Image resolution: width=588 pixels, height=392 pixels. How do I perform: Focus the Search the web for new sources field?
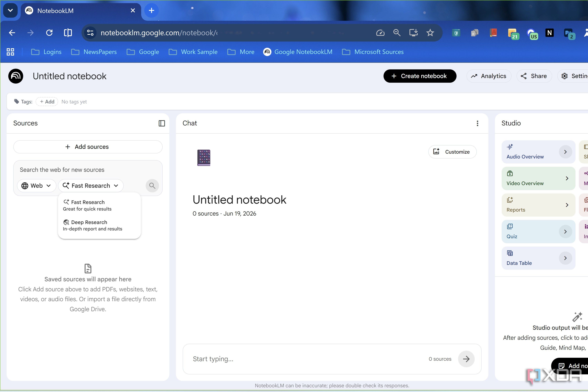click(88, 170)
